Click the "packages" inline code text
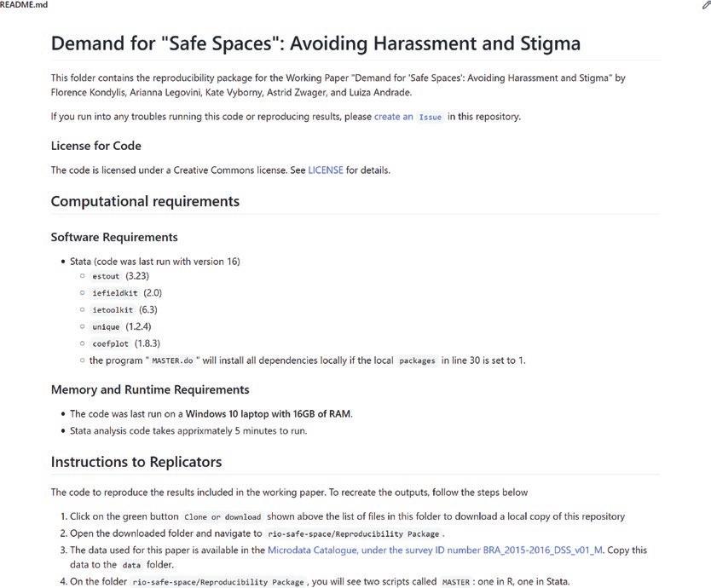Viewport: 711px width, 588px height. pyautogui.click(x=417, y=360)
